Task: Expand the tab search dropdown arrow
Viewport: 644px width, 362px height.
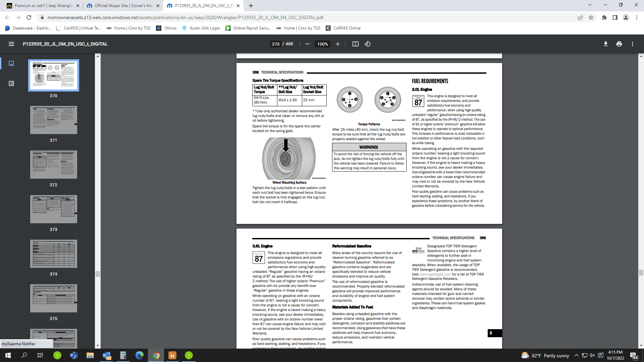Action: pyautogui.click(x=590, y=5)
